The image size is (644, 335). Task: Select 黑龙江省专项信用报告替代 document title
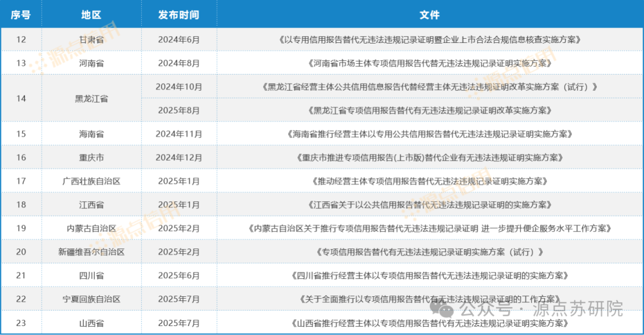429,110
